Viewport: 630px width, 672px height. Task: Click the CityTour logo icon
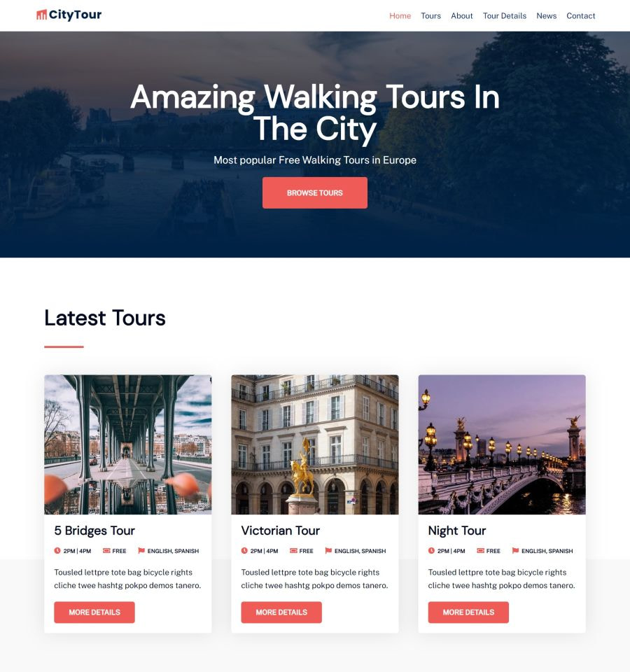point(41,15)
